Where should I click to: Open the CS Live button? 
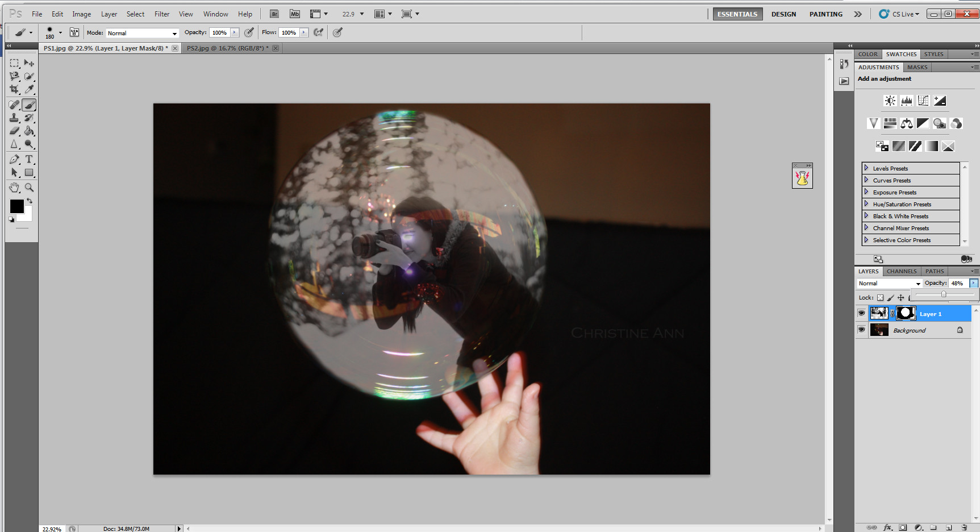coord(899,14)
